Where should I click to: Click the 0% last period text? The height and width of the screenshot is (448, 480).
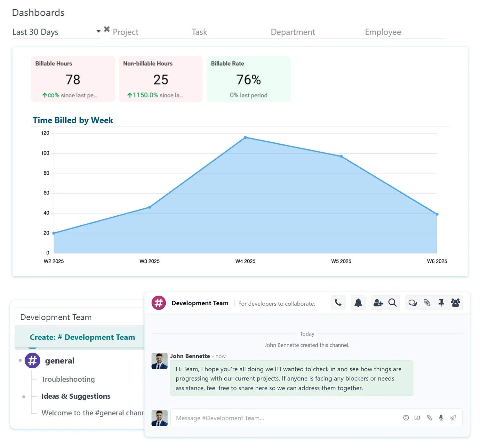[x=249, y=95]
